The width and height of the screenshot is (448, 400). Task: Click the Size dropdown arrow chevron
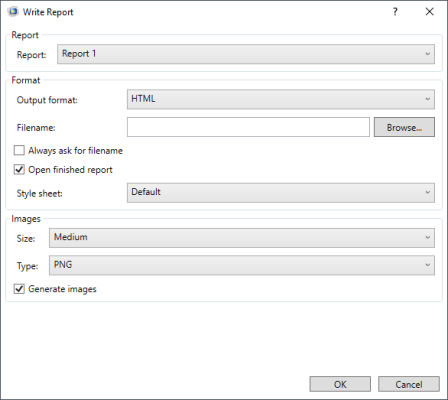point(427,238)
